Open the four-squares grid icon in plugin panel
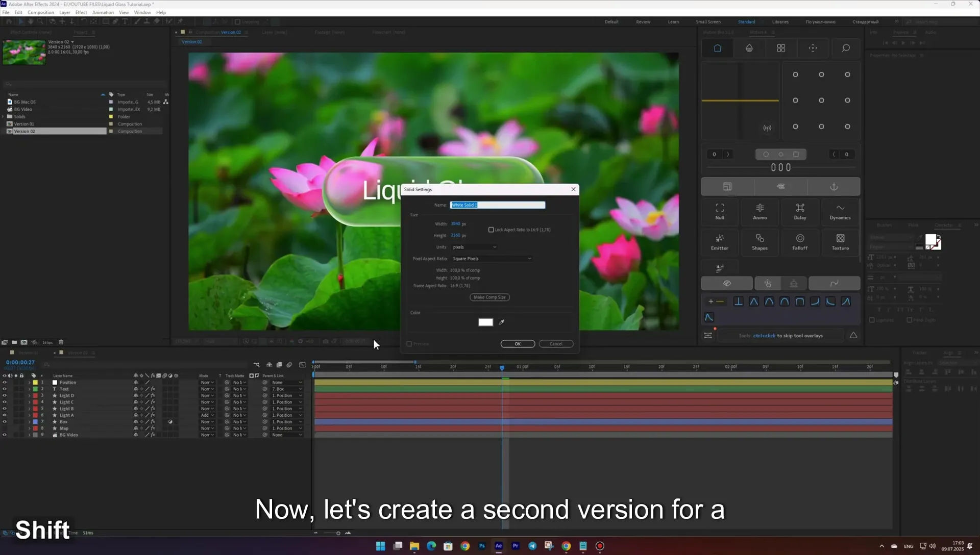980x555 pixels. click(x=781, y=48)
